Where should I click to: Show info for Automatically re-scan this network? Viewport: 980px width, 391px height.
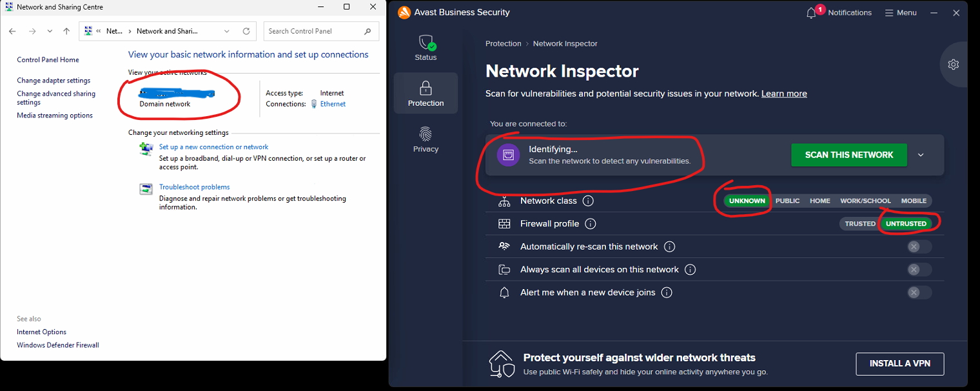tap(669, 246)
